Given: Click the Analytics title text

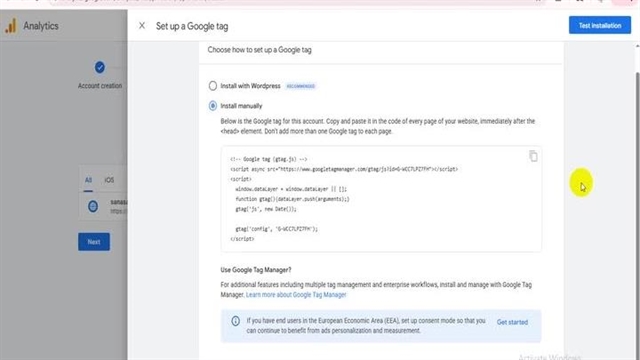Looking at the screenshot, I should (41, 26).
